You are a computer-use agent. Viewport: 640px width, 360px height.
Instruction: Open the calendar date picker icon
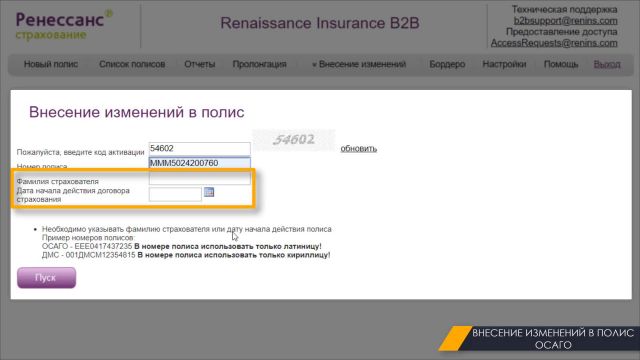pyautogui.click(x=209, y=192)
